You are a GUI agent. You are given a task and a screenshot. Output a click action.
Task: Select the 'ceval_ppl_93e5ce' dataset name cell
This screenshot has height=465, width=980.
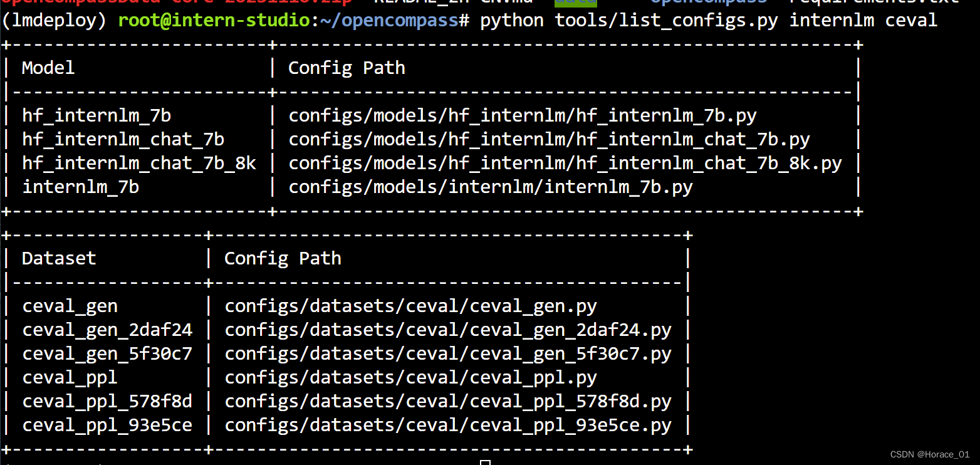click(107, 426)
